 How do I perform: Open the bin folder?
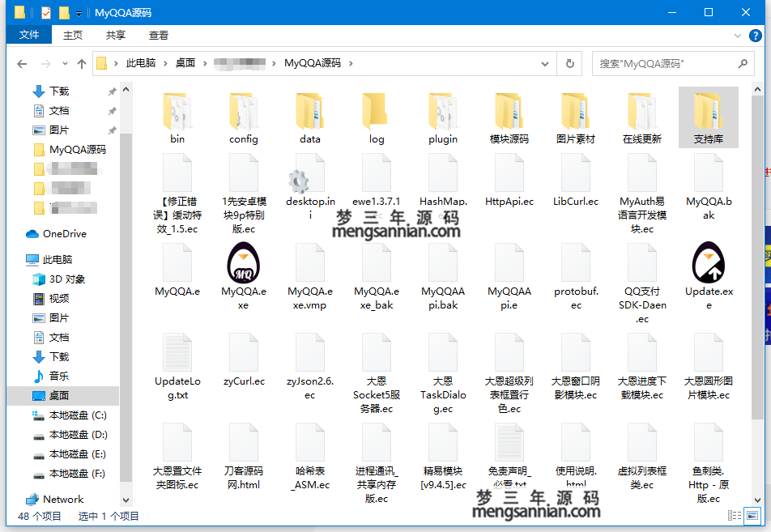[177, 118]
